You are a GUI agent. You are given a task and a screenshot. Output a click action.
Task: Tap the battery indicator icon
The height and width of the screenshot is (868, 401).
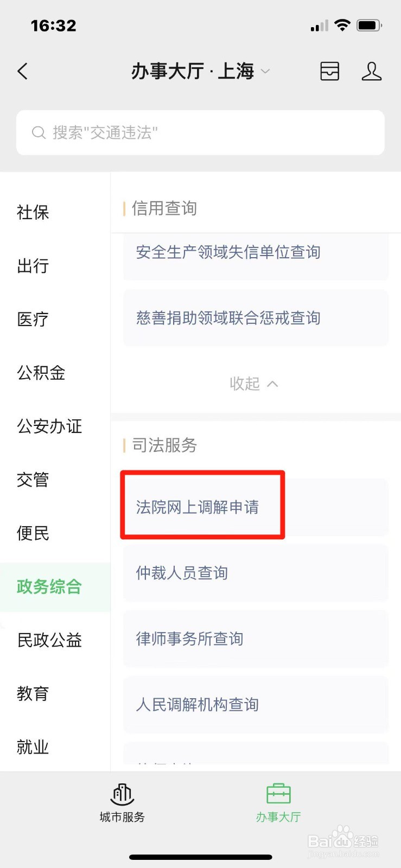[367, 24]
